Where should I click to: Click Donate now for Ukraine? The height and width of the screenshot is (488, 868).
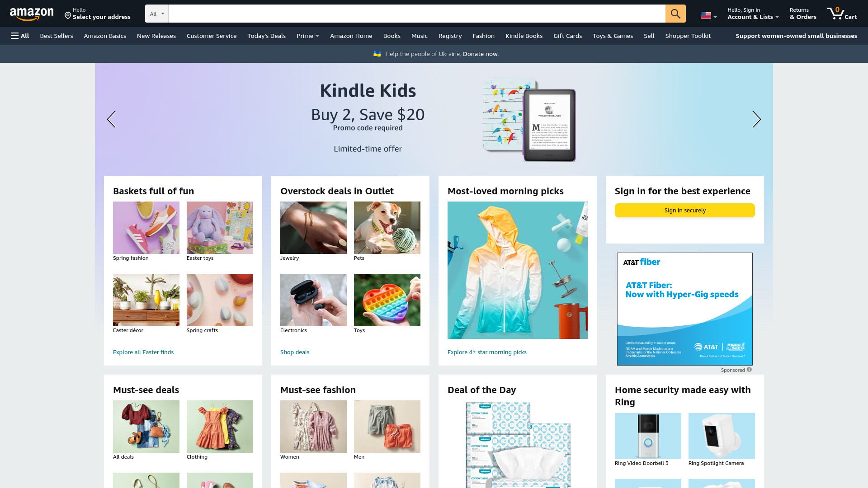point(481,54)
